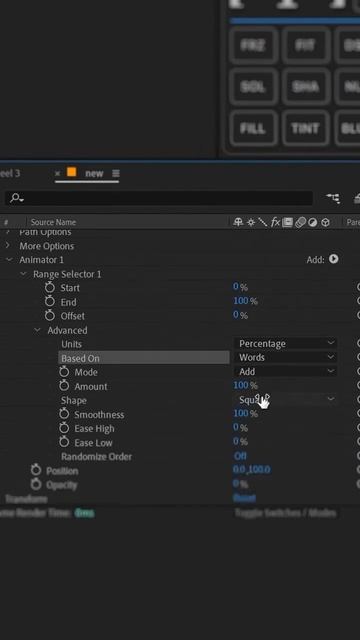Click the Source Name column header
This screenshot has width=360, height=640.
53,222
